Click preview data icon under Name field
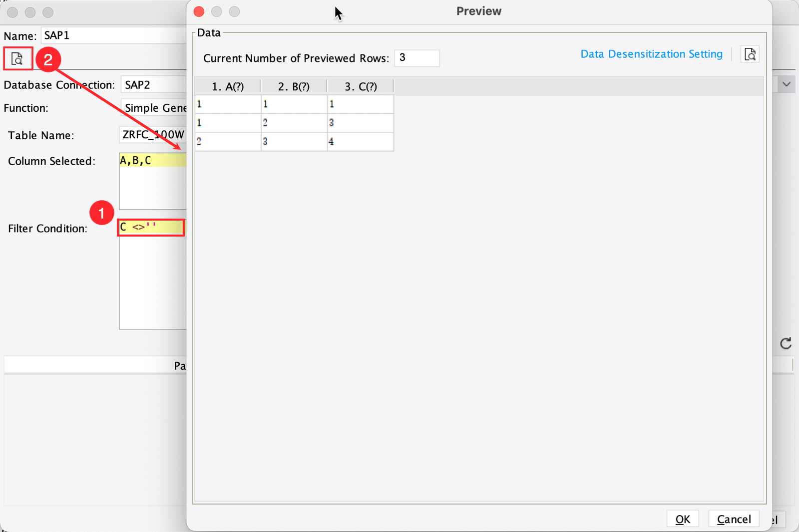This screenshot has width=799, height=532. point(17,59)
